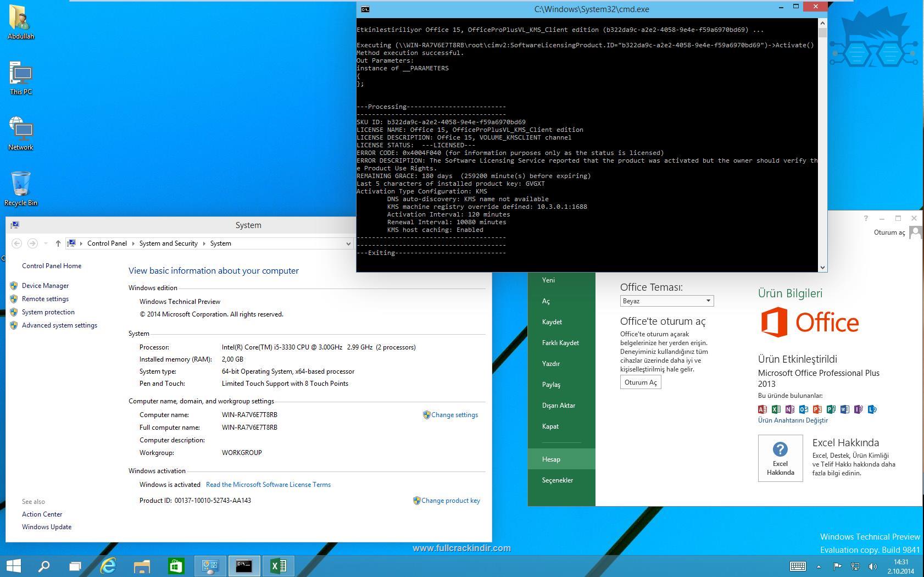The image size is (924, 577).
Task: Select Kapat in Excel backstage menu
Action: (561, 426)
